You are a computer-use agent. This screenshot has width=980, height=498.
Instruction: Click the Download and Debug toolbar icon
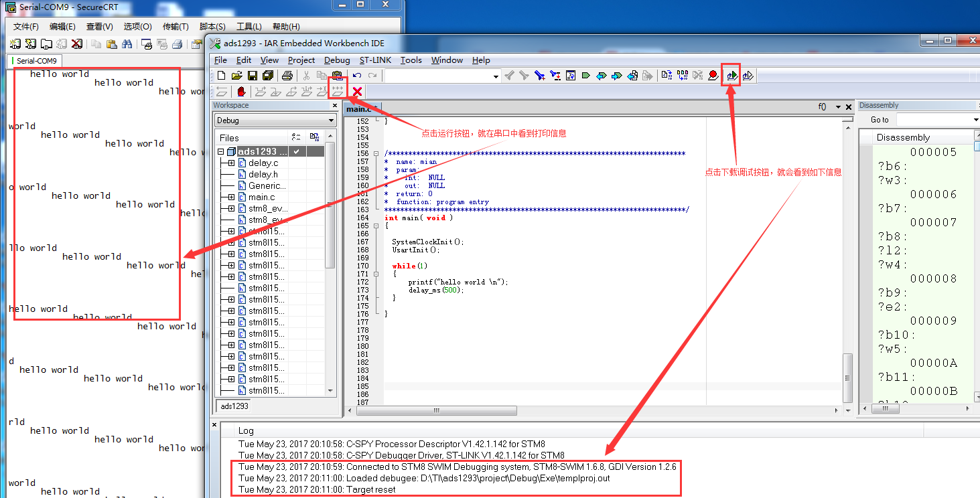tap(731, 76)
